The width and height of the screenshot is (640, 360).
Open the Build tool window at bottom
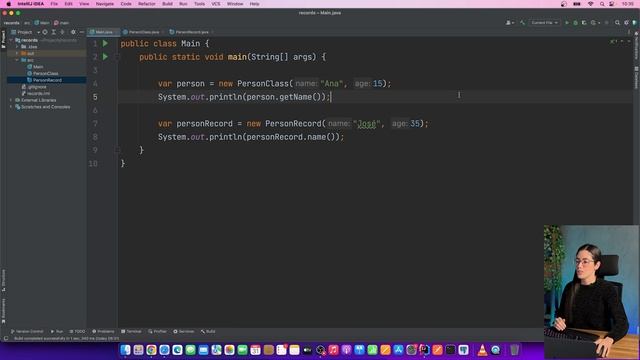click(x=208, y=331)
